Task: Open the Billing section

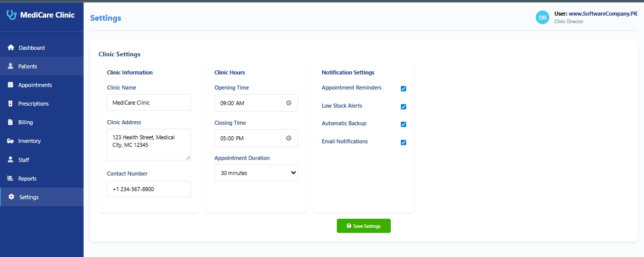Action: tap(42, 122)
